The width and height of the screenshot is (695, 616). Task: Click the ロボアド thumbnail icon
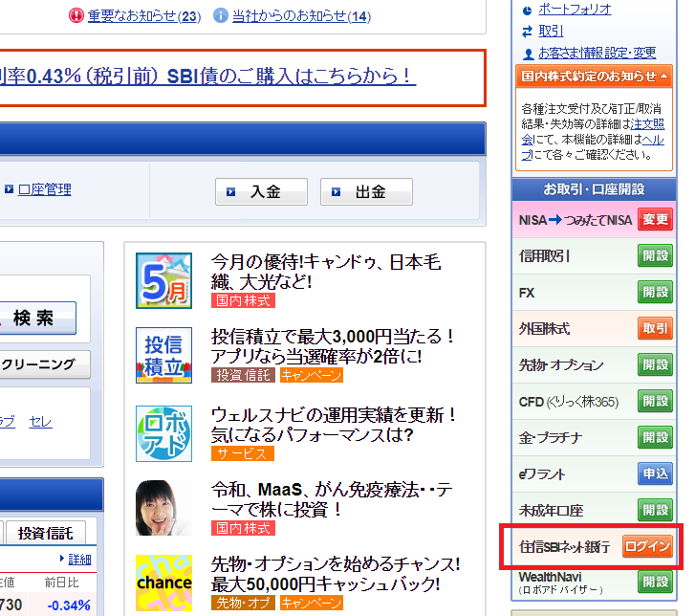163,433
